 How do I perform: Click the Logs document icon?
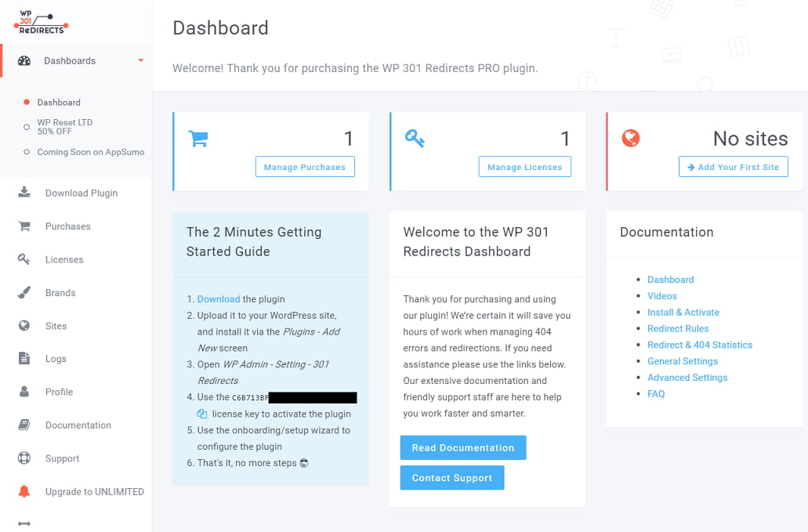point(24,358)
